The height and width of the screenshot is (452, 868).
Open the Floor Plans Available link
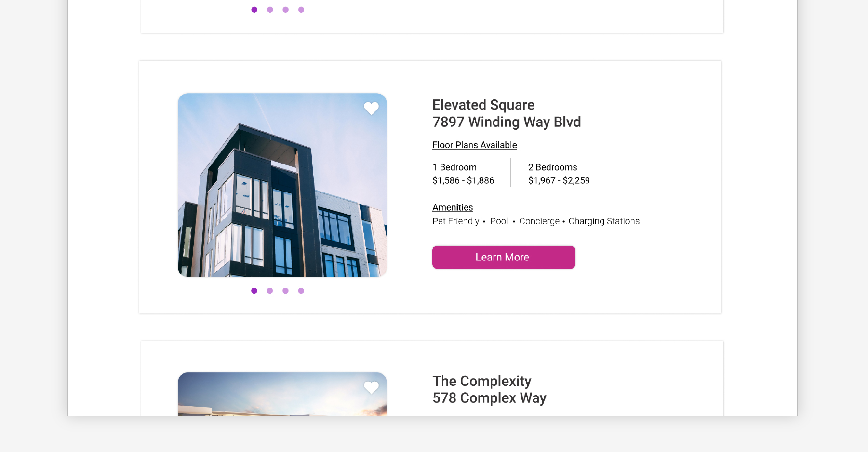click(474, 145)
